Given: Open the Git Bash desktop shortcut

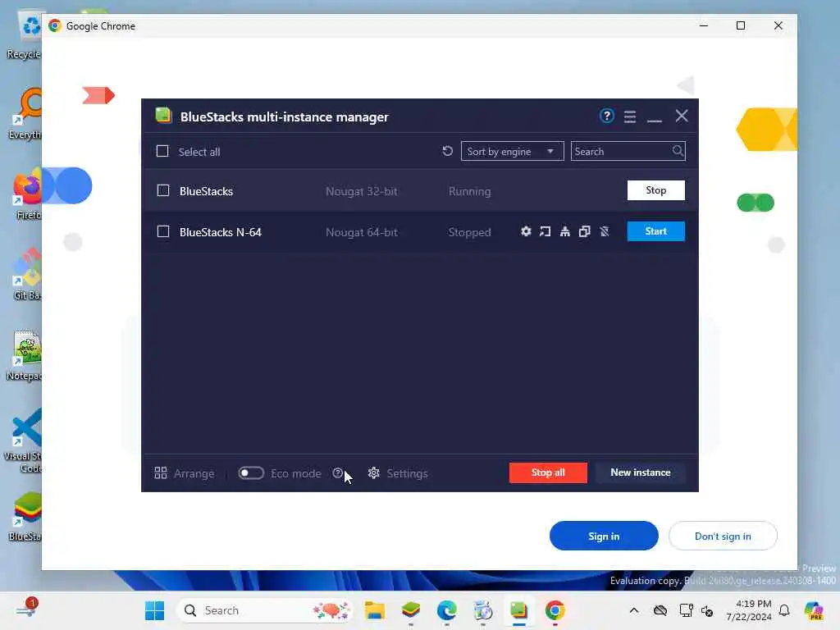Looking at the screenshot, I should click(27, 274).
